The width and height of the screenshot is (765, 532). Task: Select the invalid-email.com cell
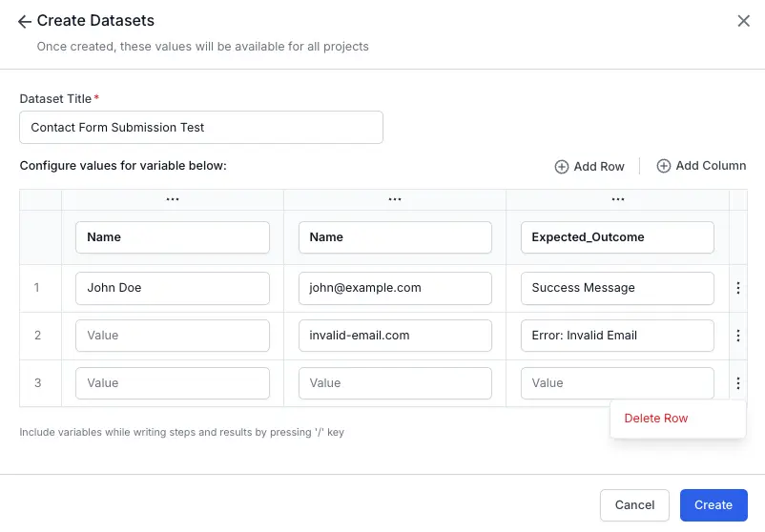pos(395,336)
